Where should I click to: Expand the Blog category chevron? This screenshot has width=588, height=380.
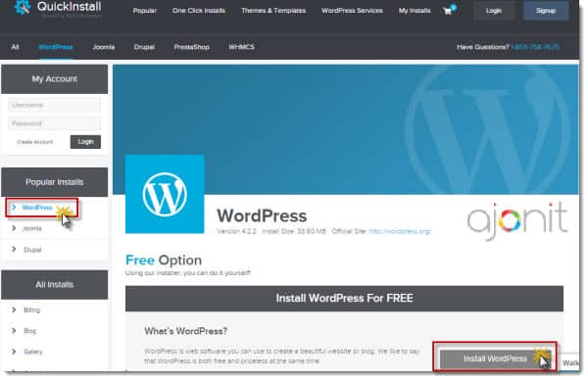[14, 330]
